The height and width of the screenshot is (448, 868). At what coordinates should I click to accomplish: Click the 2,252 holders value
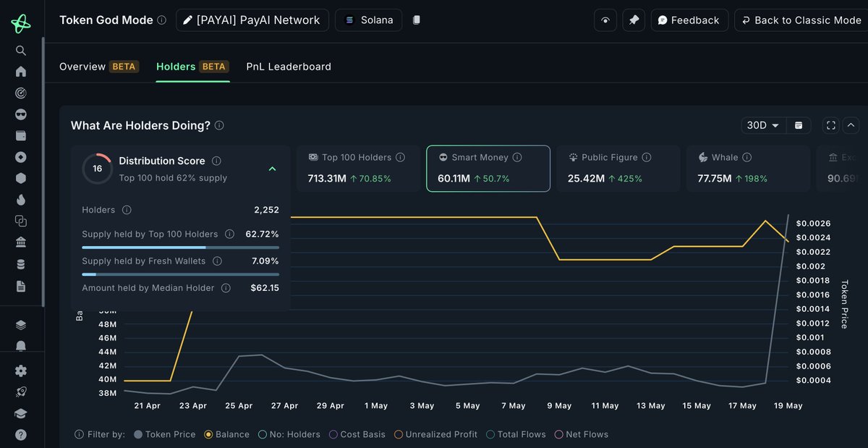point(266,210)
